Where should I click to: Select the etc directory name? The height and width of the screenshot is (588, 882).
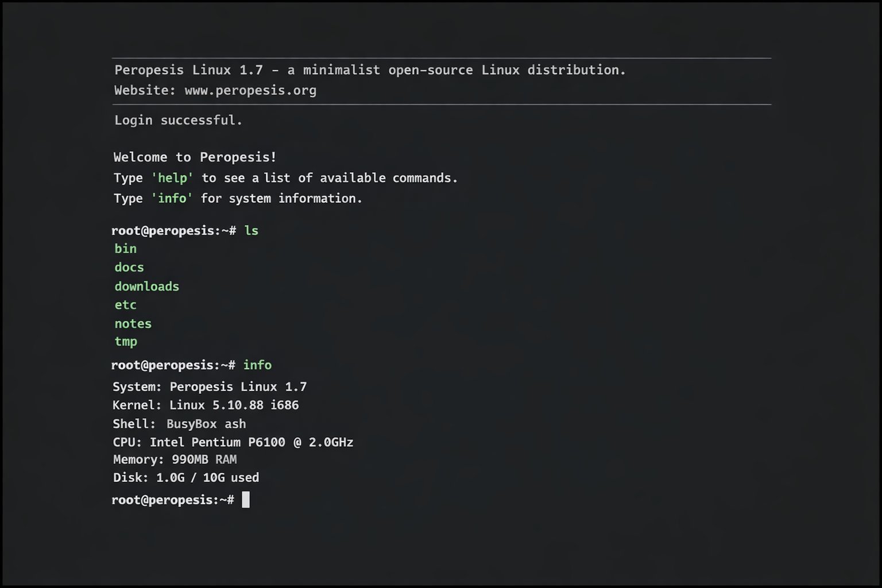[x=125, y=305]
